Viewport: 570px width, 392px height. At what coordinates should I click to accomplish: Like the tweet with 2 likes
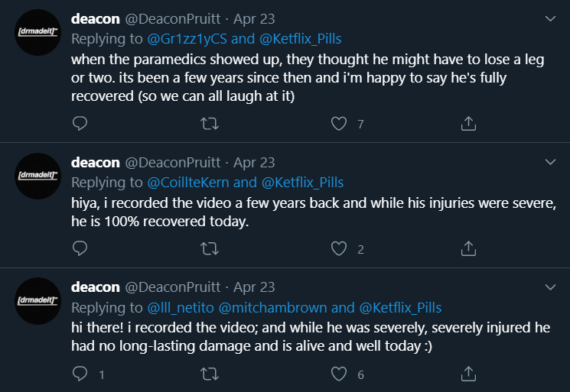coord(339,249)
